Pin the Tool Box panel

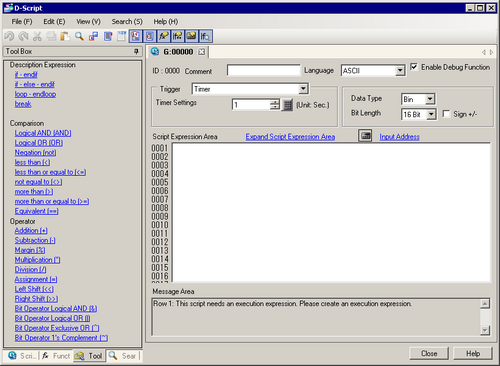(136, 51)
